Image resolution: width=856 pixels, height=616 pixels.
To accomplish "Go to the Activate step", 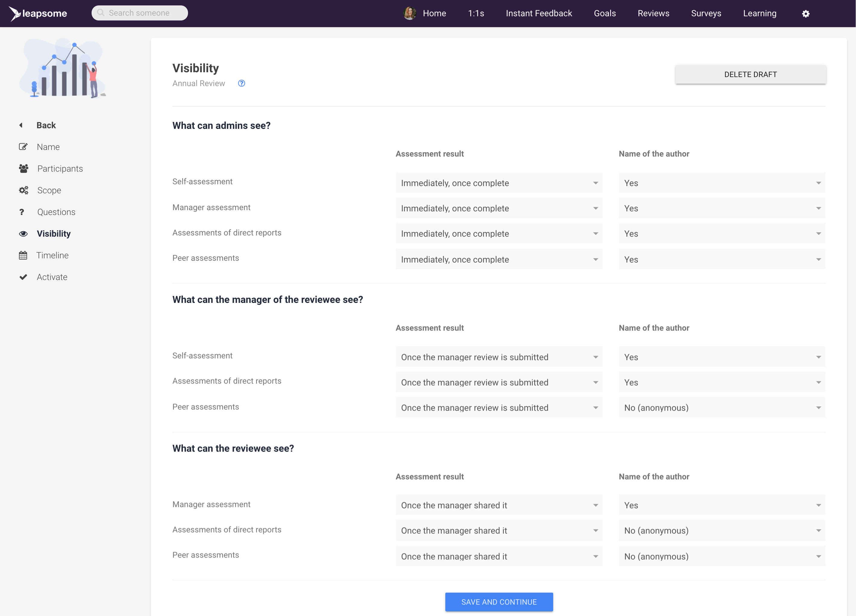I will click(52, 277).
